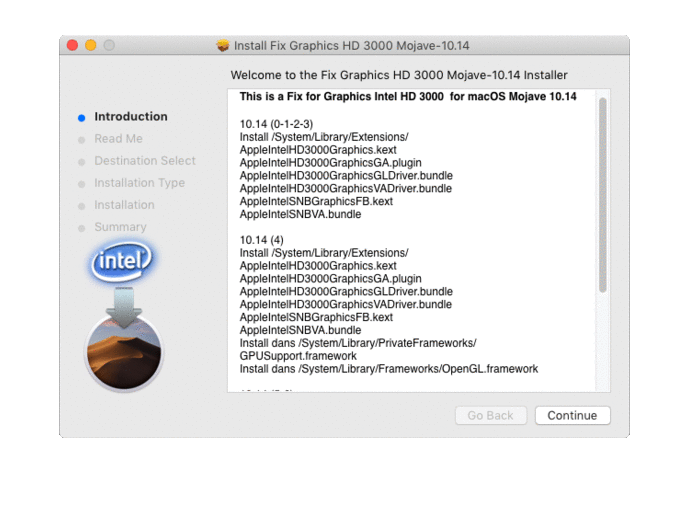The width and height of the screenshot is (688, 506).
Task: Click the Mojave desert disk image
Action: (124, 352)
